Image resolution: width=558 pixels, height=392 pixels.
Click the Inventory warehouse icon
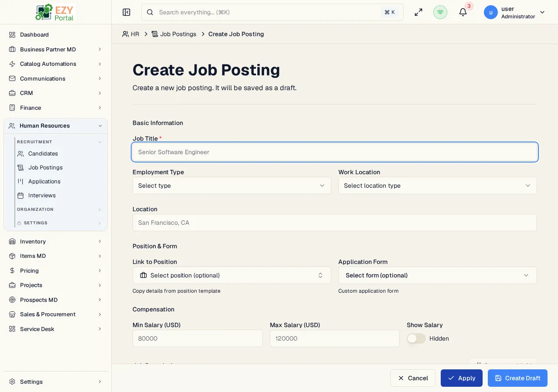click(x=12, y=241)
